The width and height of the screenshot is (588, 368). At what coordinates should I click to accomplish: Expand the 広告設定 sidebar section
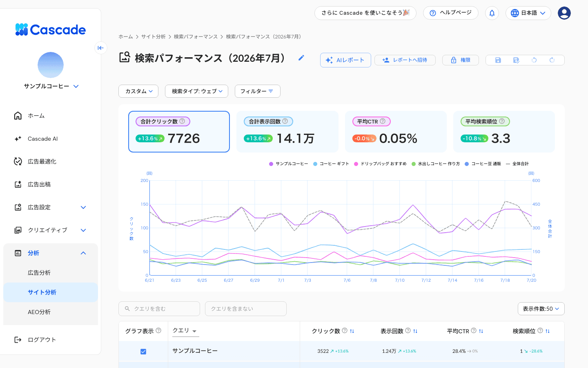pos(51,207)
